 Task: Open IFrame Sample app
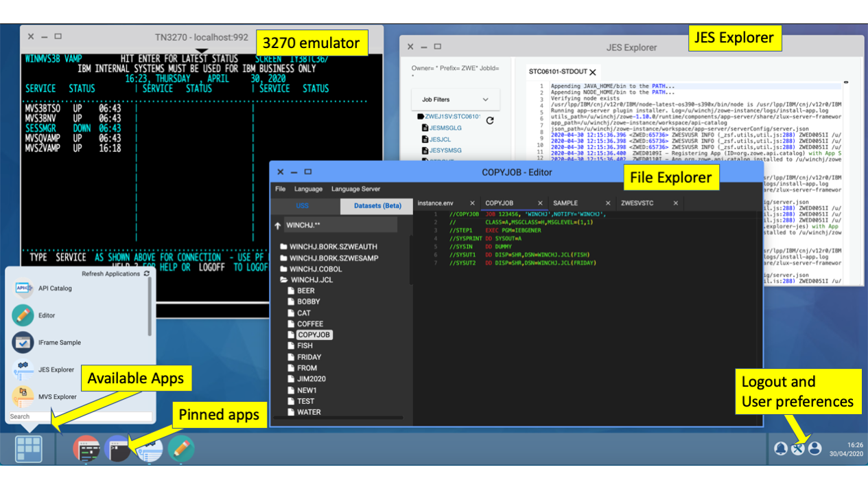(x=59, y=343)
